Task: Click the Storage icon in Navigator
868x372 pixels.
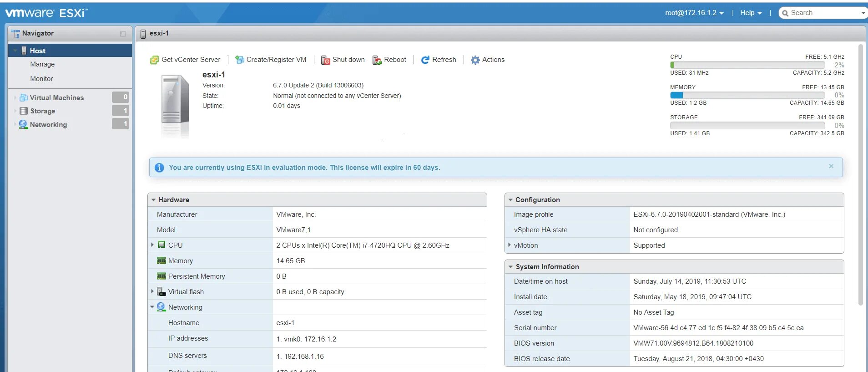Action: click(x=24, y=111)
